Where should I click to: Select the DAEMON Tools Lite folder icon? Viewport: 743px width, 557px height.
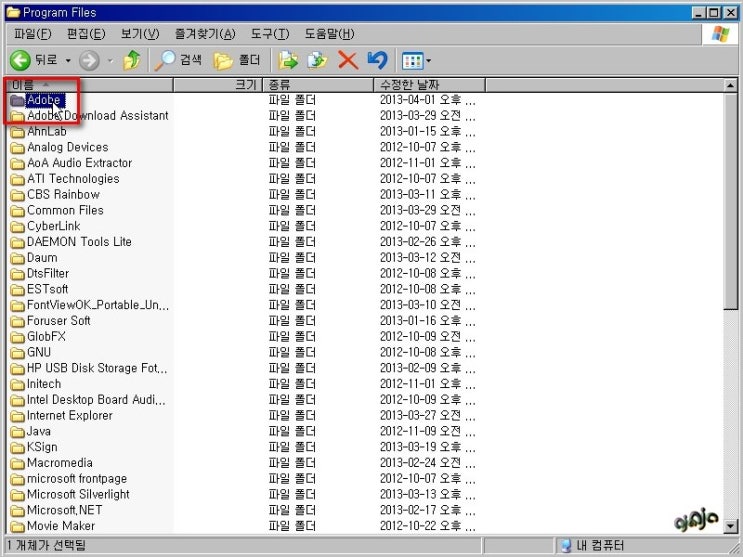[18, 242]
